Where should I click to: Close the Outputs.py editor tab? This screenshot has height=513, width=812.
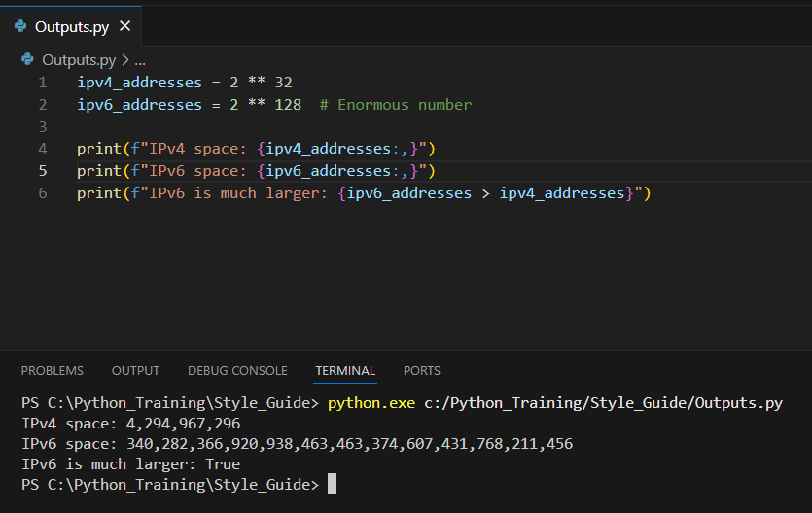[124, 26]
